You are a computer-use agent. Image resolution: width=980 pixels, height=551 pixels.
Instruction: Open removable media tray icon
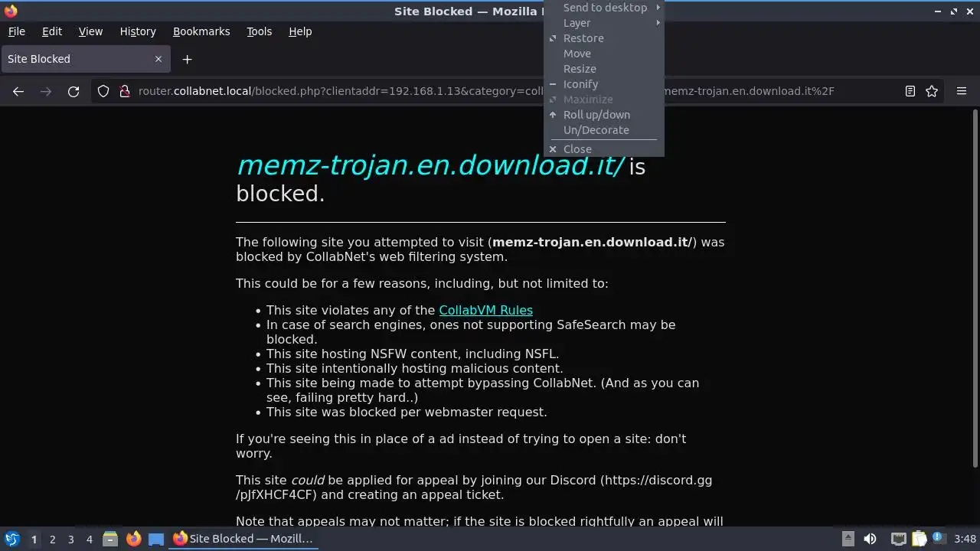(x=848, y=539)
